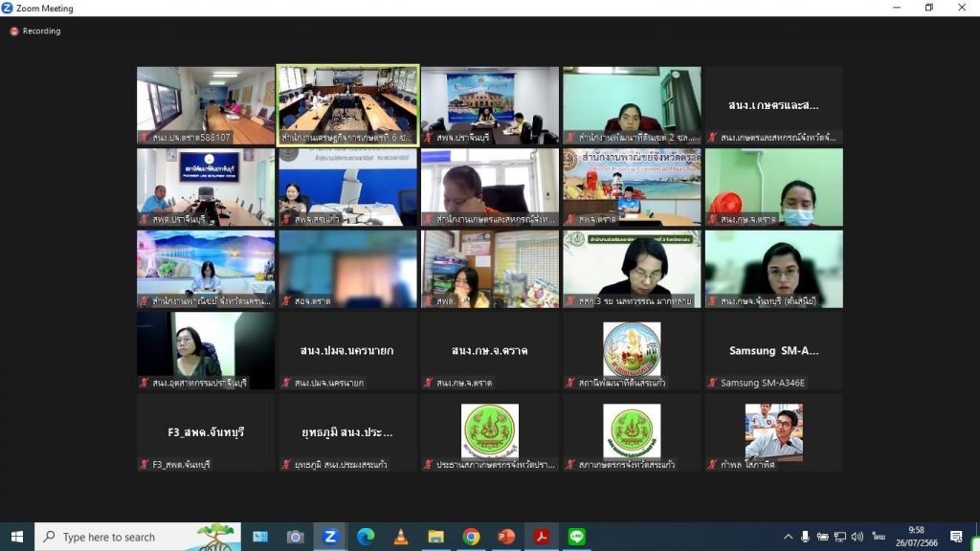Launch Google Chrome from the taskbar
Image resolution: width=980 pixels, height=551 pixels.
click(x=471, y=537)
